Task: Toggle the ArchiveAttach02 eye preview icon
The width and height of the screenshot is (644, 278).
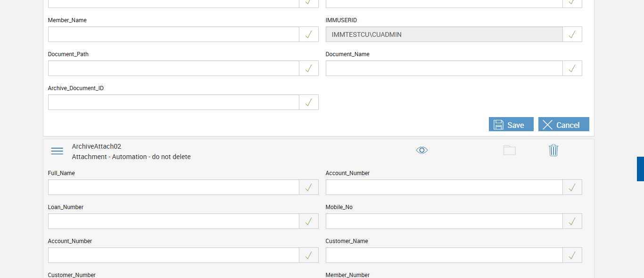Action: tap(422, 150)
